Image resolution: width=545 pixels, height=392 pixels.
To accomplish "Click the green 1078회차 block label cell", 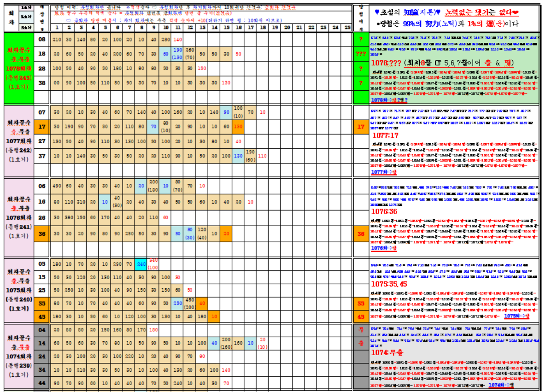I will (x=19, y=68).
